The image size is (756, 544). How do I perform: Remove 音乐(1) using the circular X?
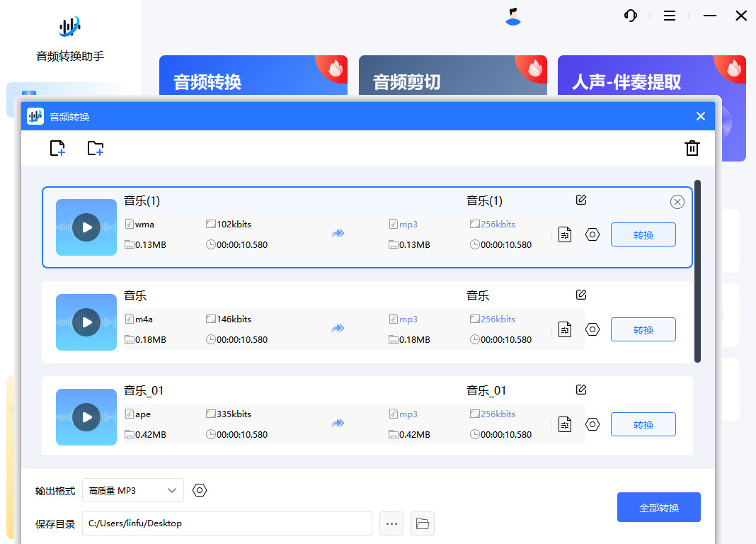[677, 202]
